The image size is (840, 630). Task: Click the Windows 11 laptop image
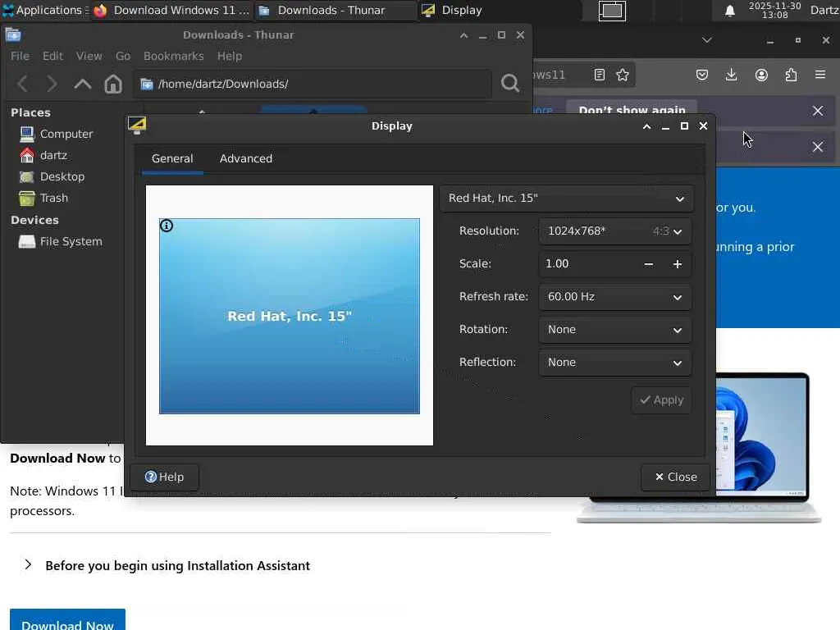point(762,447)
